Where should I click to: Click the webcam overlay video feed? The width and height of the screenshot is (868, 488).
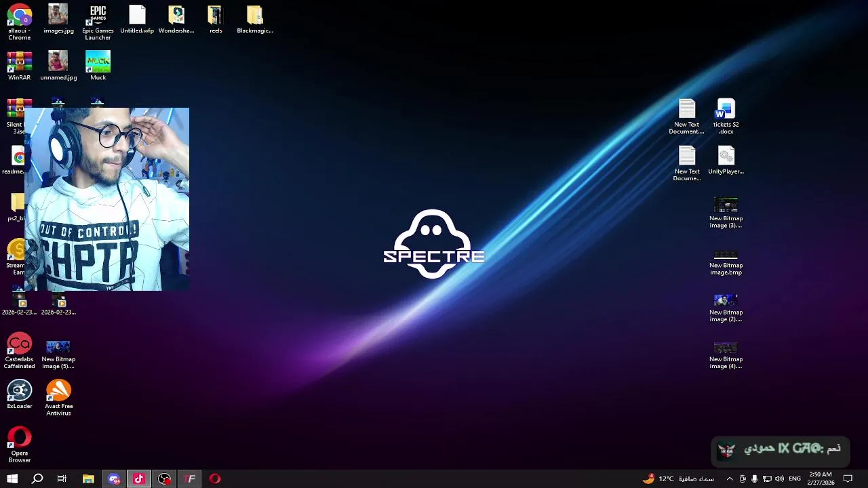pos(106,199)
